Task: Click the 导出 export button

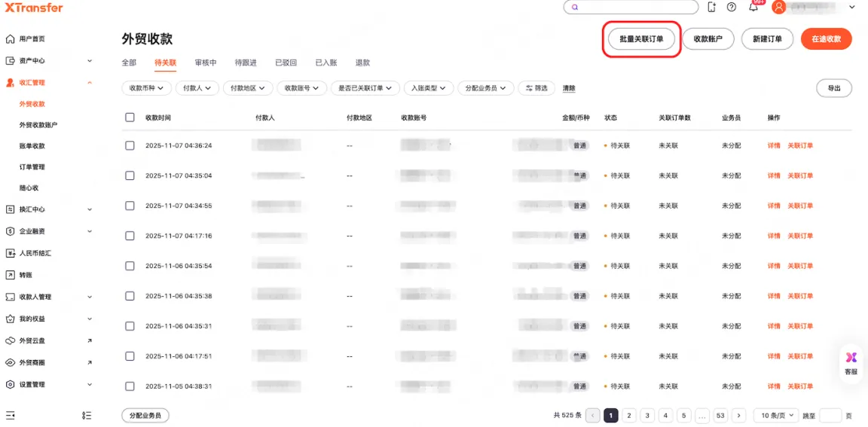Action: click(834, 88)
